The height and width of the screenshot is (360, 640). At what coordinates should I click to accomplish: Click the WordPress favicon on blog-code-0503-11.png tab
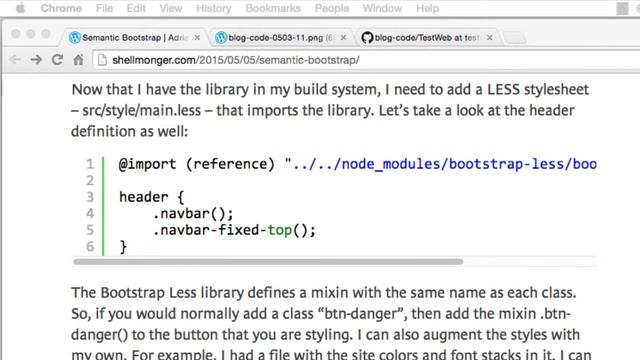tap(221, 38)
